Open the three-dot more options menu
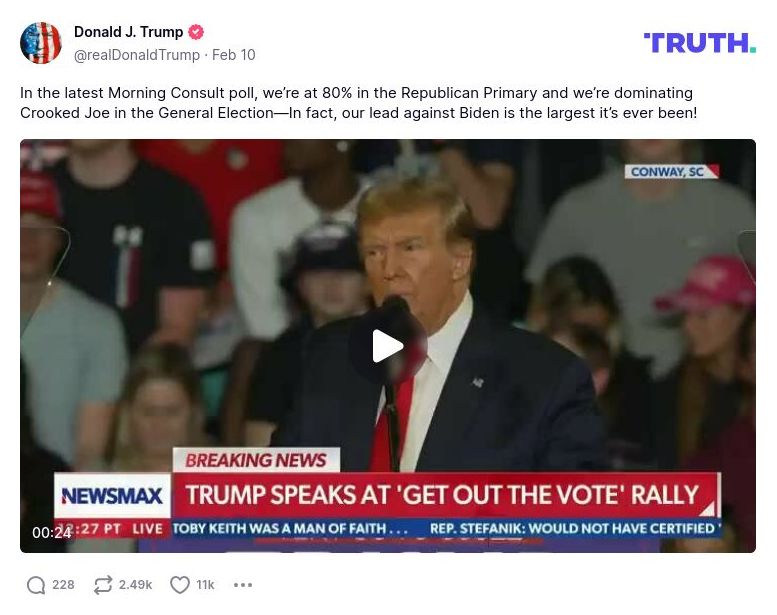The height and width of the screenshot is (615, 777). 243,585
